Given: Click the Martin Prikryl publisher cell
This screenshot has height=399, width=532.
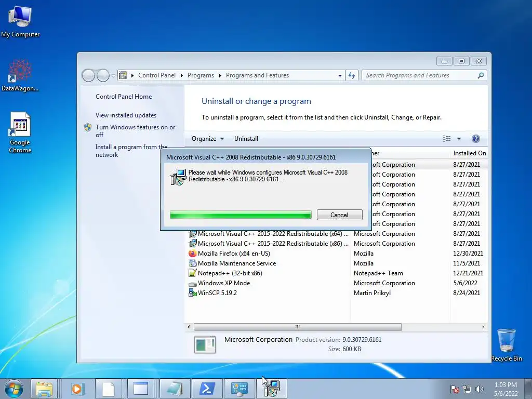Looking at the screenshot, I should (372, 293).
